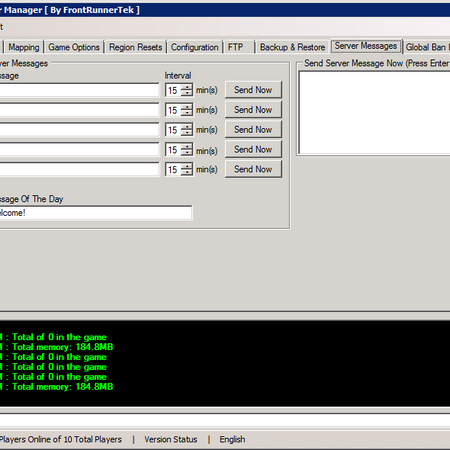Image resolution: width=450 pixels, height=450 pixels.
Task: Click the first interval value field
Action: pos(173,90)
